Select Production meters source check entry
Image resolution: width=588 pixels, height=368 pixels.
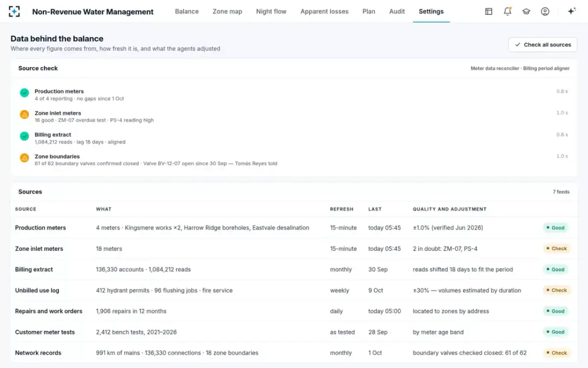click(x=294, y=95)
